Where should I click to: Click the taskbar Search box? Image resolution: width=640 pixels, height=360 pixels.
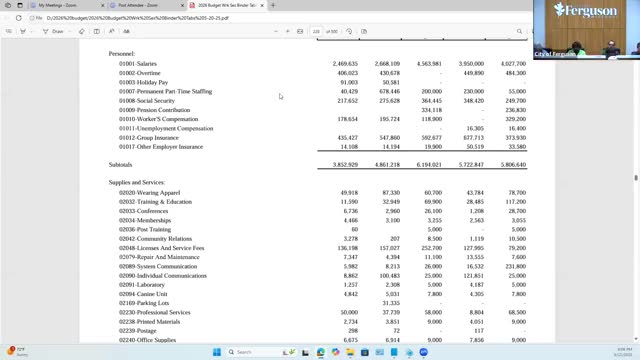coord(261,352)
